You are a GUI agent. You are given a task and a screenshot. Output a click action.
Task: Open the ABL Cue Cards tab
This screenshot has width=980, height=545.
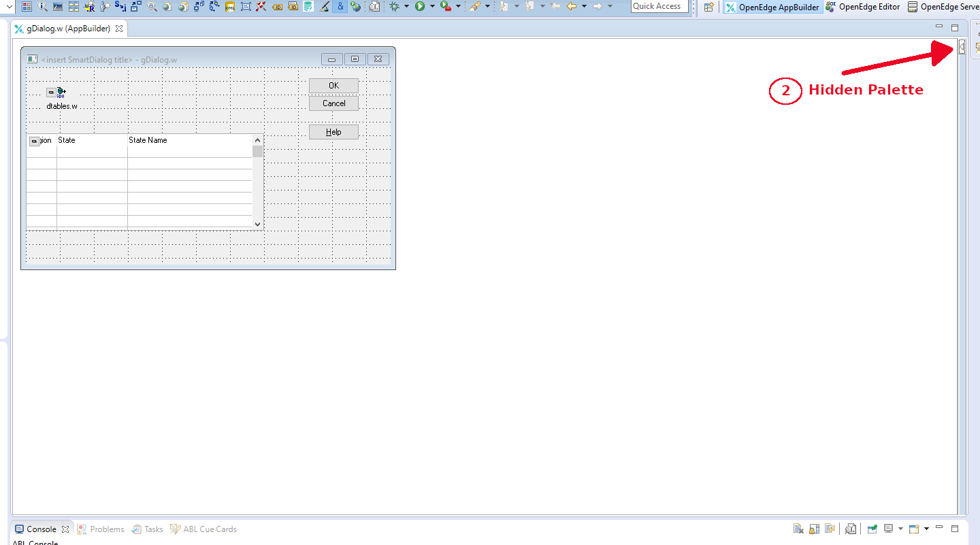[203, 529]
